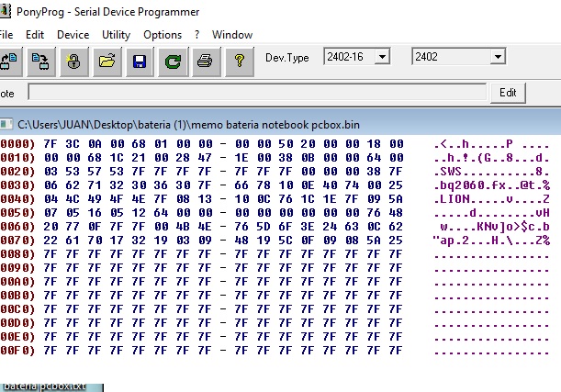This screenshot has width=561, height=392.
Task: Open the ? help menu
Action: pos(196,35)
